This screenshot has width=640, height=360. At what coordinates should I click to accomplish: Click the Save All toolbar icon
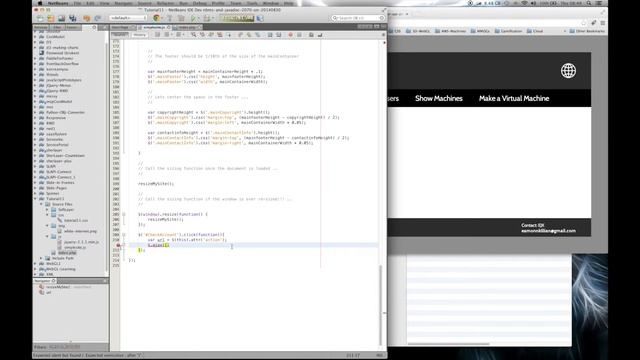pos(73,18)
